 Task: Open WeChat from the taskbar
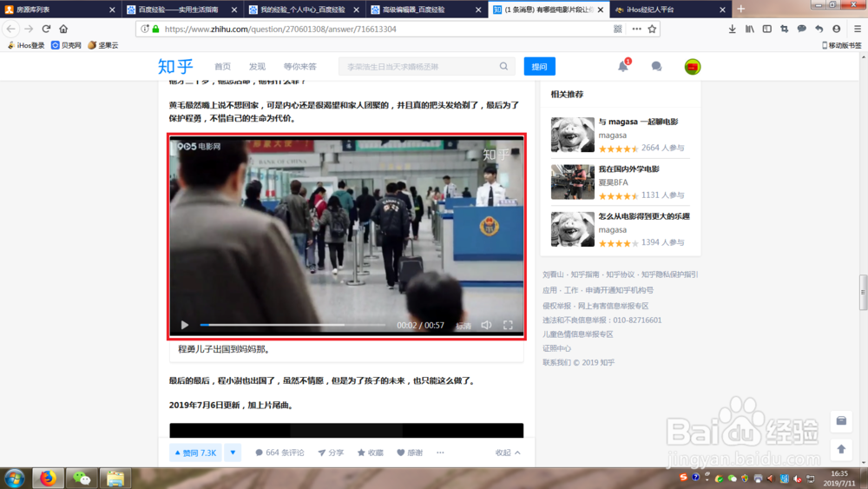coord(82,478)
